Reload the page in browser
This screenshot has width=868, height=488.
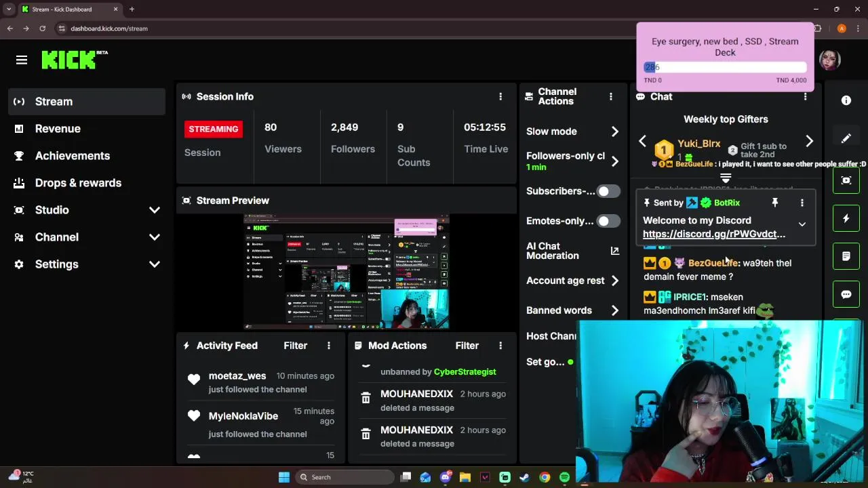pos(42,28)
